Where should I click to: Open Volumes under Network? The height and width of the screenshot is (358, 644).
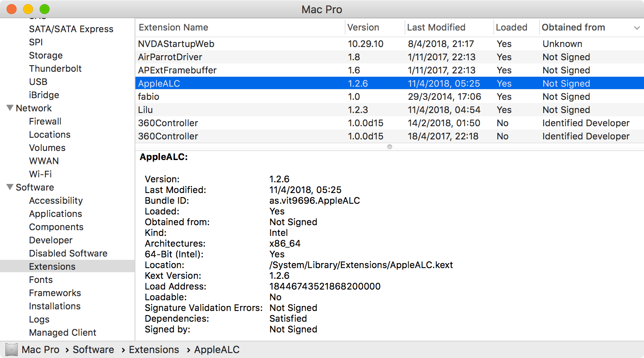click(47, 148)
